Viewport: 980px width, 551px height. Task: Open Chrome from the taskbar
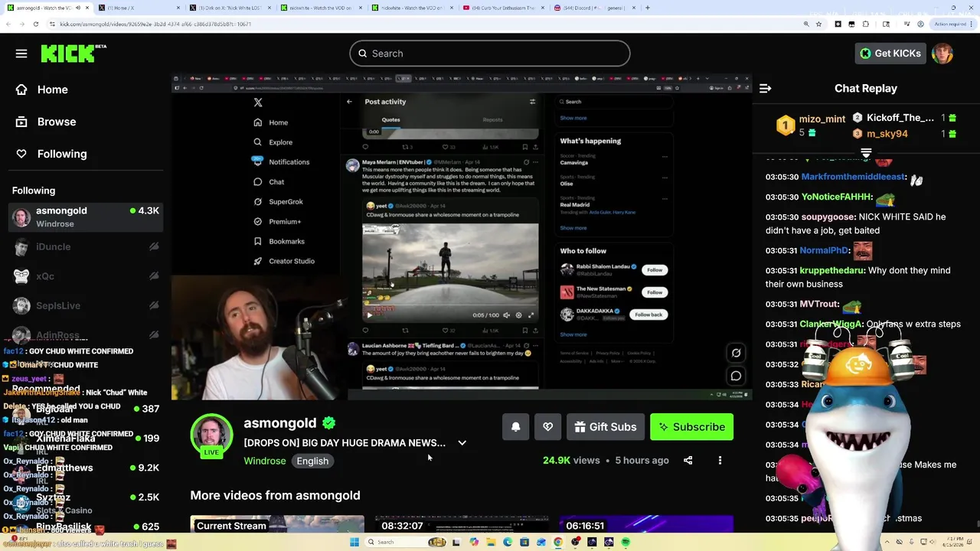tap(558, 542)
